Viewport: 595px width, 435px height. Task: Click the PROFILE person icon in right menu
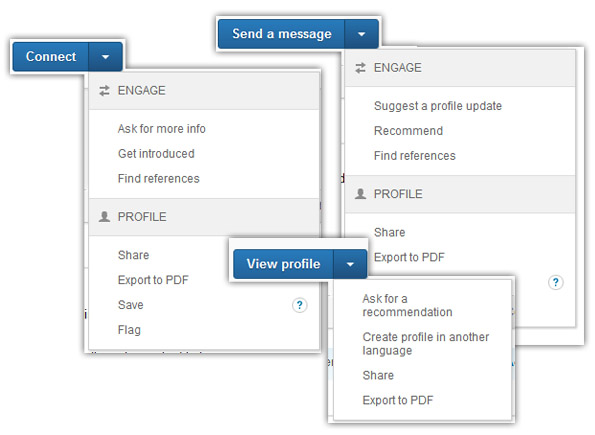[x=360, y=194]
